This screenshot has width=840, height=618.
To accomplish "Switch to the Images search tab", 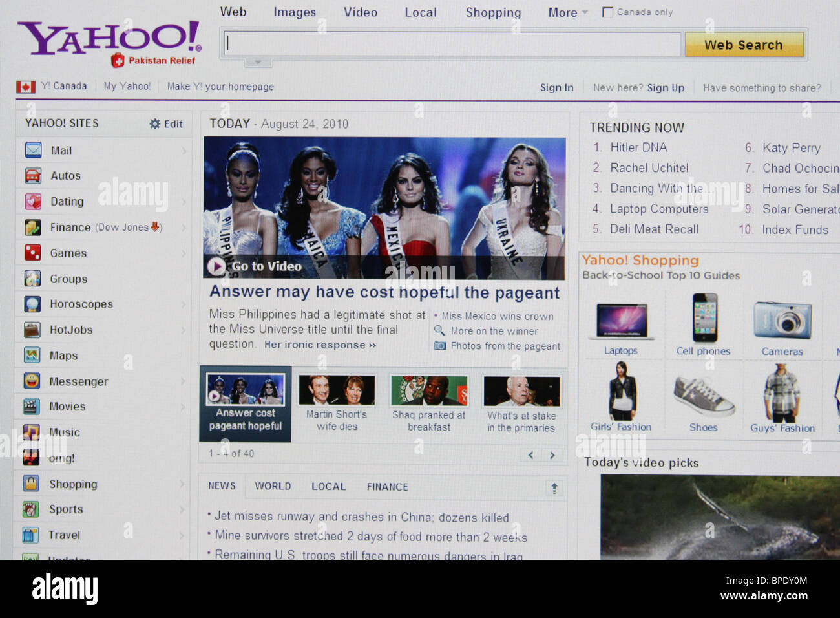I will [295, 12].
